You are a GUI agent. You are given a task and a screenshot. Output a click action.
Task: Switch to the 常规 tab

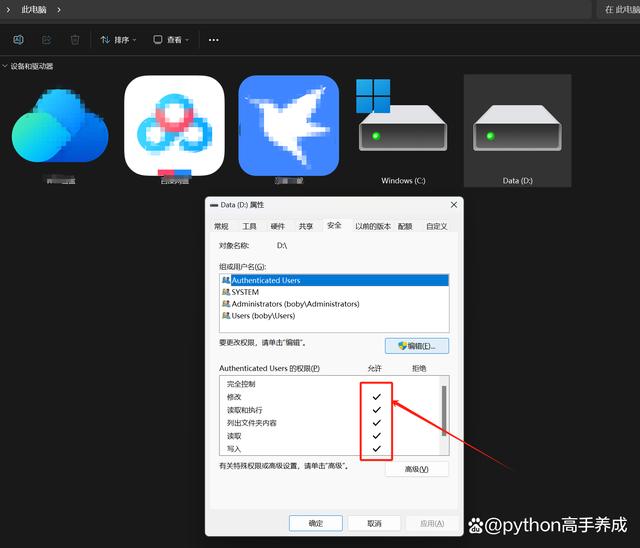coord(220,227)
